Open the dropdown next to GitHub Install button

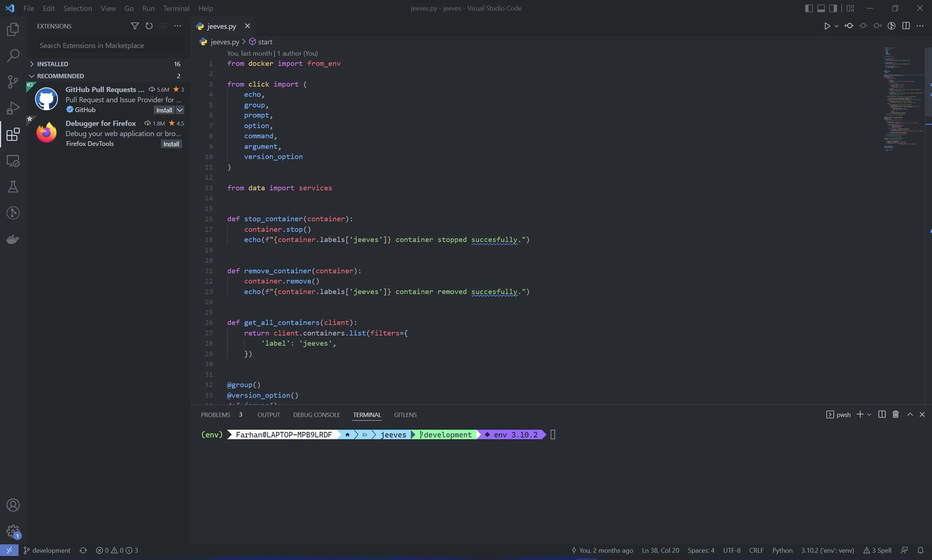pos(180,110)
